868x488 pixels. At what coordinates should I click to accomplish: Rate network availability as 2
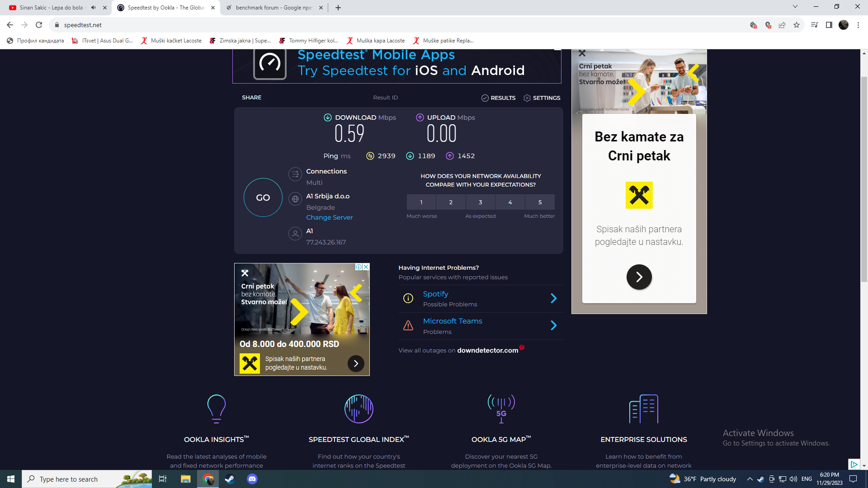451,202
